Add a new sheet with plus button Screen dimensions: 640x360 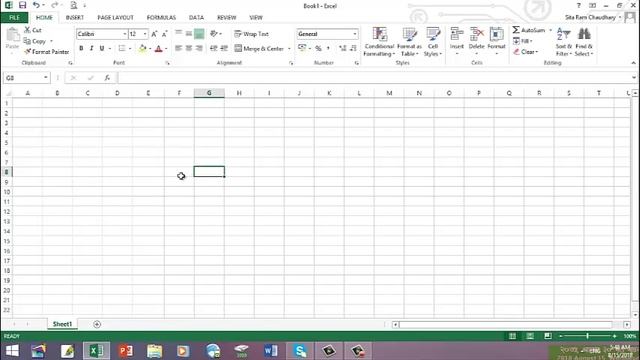click(97, 324)
